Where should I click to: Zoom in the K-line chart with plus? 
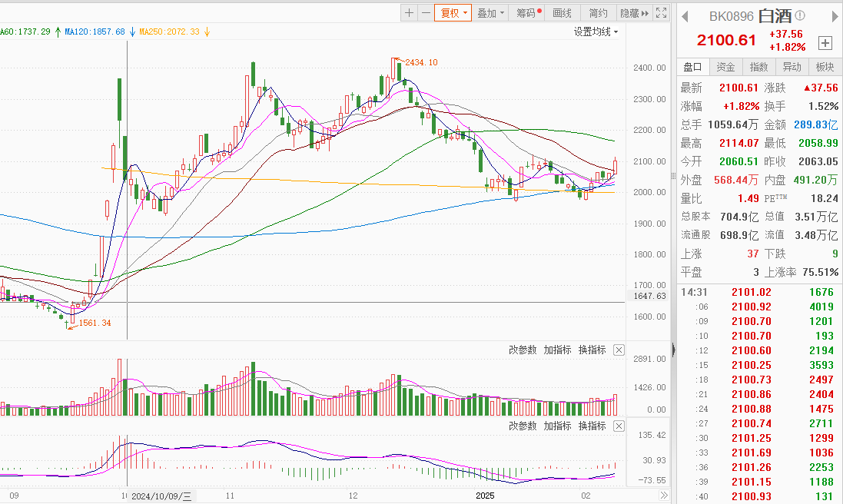click(410, 13)
